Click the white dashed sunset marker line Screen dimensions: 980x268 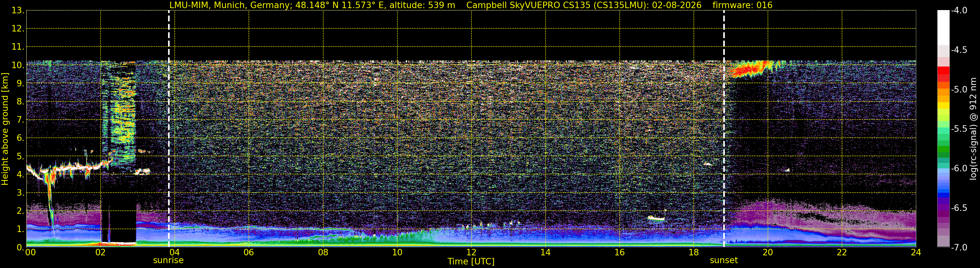724,129
